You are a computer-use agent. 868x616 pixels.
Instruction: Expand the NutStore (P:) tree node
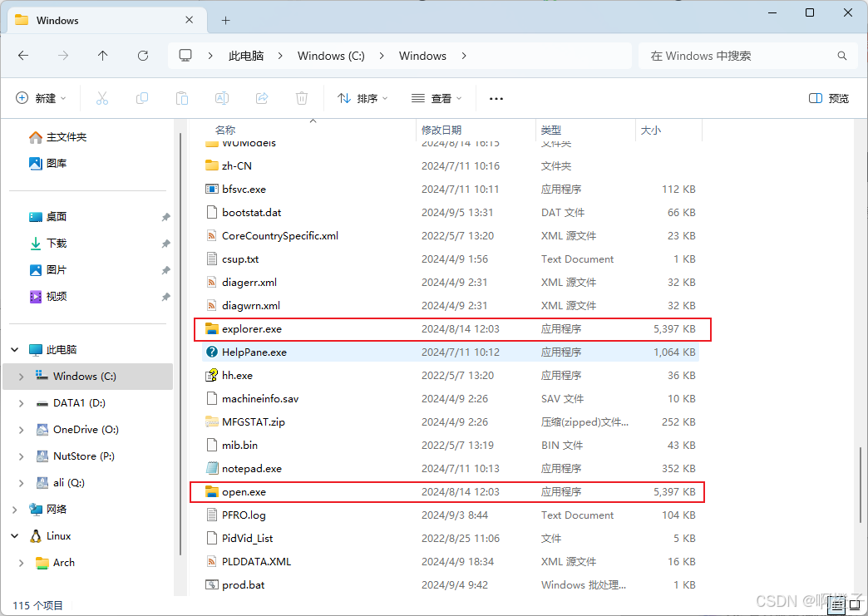[x=21, y=456]
